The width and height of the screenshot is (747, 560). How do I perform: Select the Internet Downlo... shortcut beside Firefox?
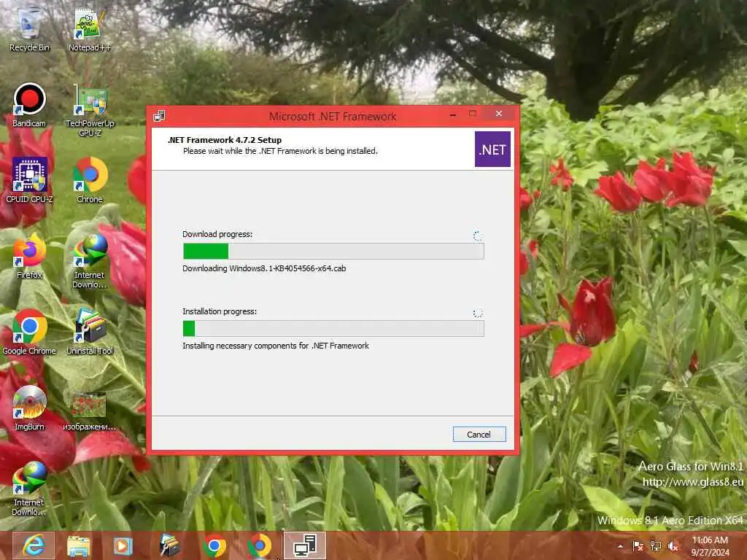click(x=90, y=261)
